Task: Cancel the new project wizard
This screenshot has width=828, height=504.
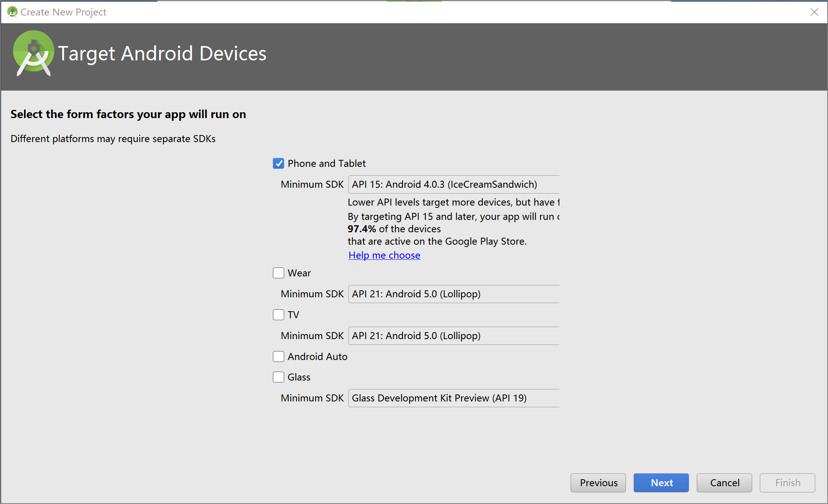Action: tap(724, 483)
